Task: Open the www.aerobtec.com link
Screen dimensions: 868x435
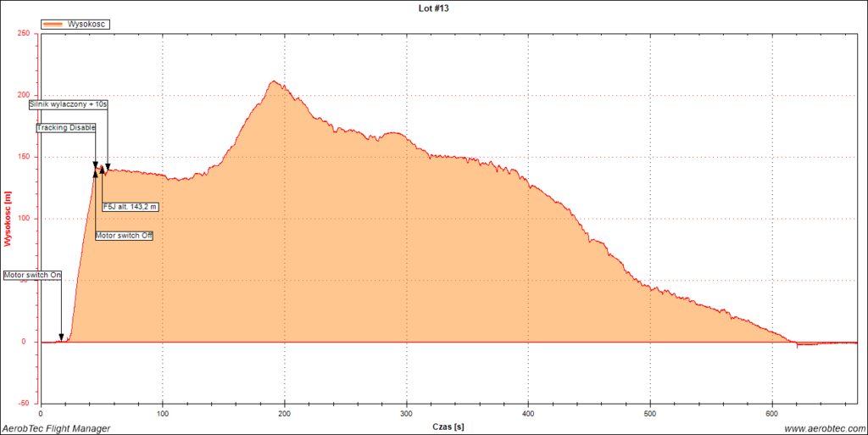Action: point(821,428)
